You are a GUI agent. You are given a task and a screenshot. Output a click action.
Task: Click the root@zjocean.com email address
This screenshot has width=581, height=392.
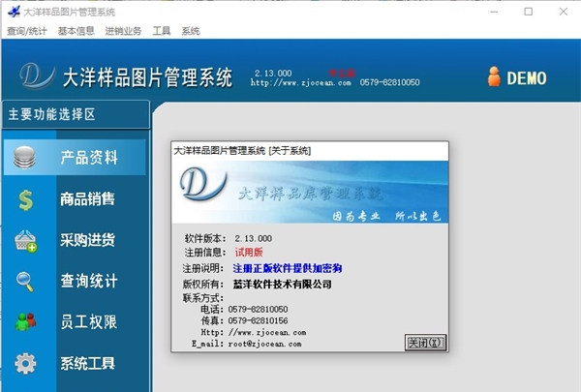265,344
